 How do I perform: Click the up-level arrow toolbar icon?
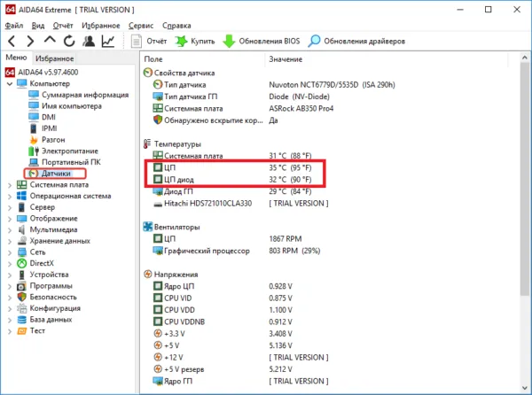click(50, 41)
